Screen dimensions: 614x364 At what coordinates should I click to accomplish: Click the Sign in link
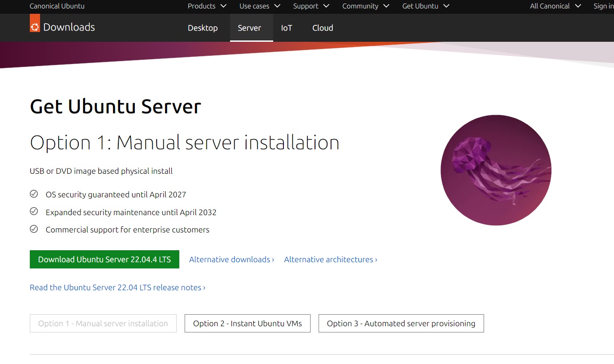(604, 6)
